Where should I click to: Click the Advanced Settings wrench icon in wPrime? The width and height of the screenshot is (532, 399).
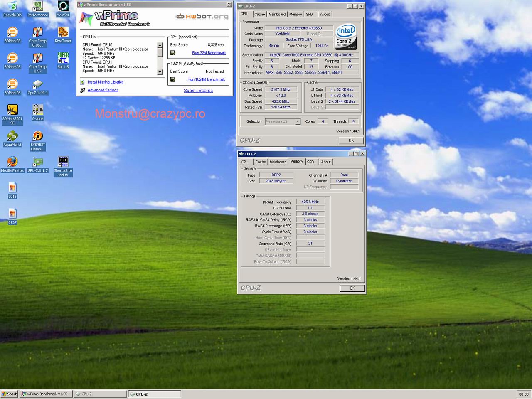coord(83,90)
